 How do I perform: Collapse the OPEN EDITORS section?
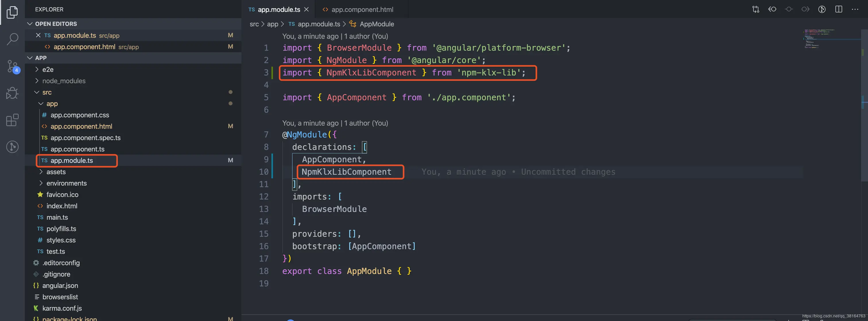click(30, 24)
